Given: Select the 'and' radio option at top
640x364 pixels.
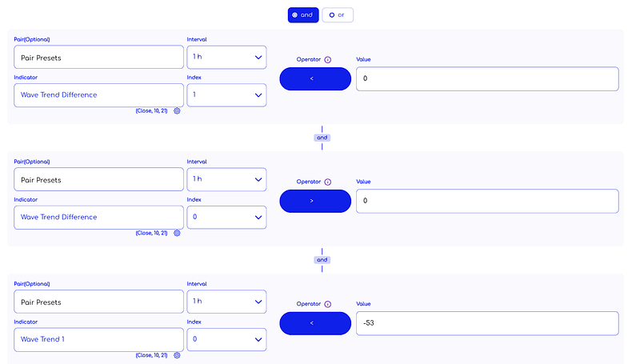Looking at the screenshot, I should [x=303, y=15].
